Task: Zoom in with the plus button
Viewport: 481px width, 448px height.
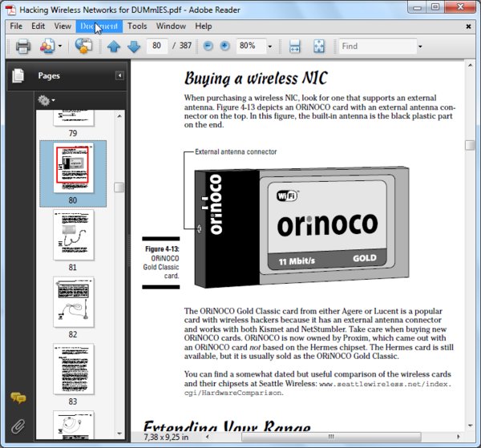Action: point(224,46)
